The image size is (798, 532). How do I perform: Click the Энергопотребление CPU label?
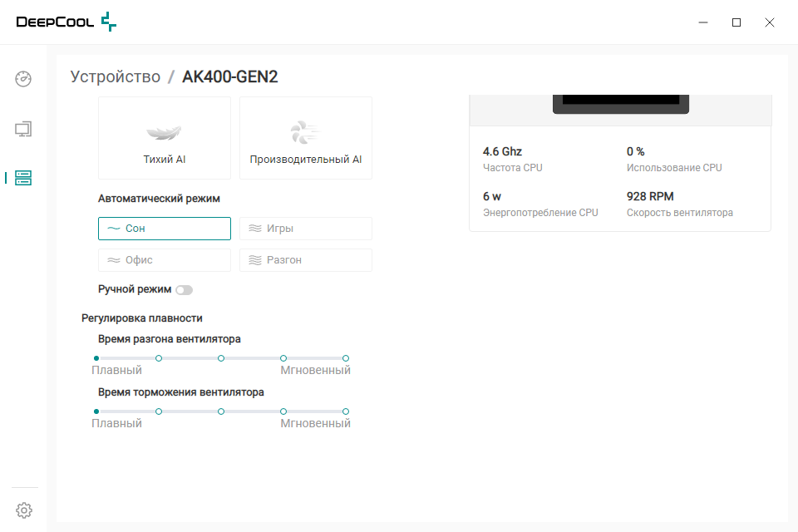point(540,213)
